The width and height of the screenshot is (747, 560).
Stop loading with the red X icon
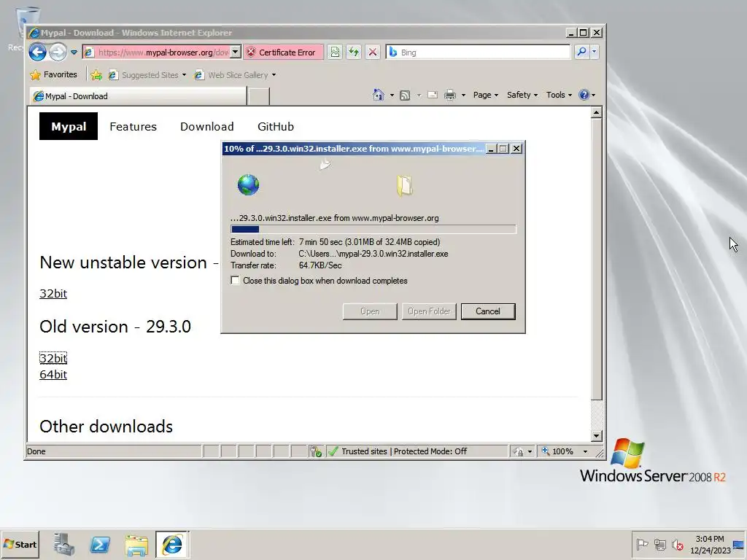(x=373, y=52)
